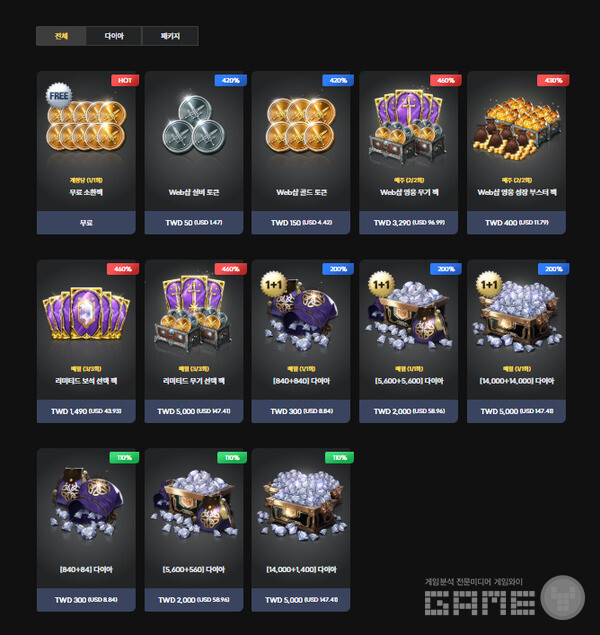Select the silver token coins image
The width and height of the screenshot is (600, 635).
[x=194, y=124]
